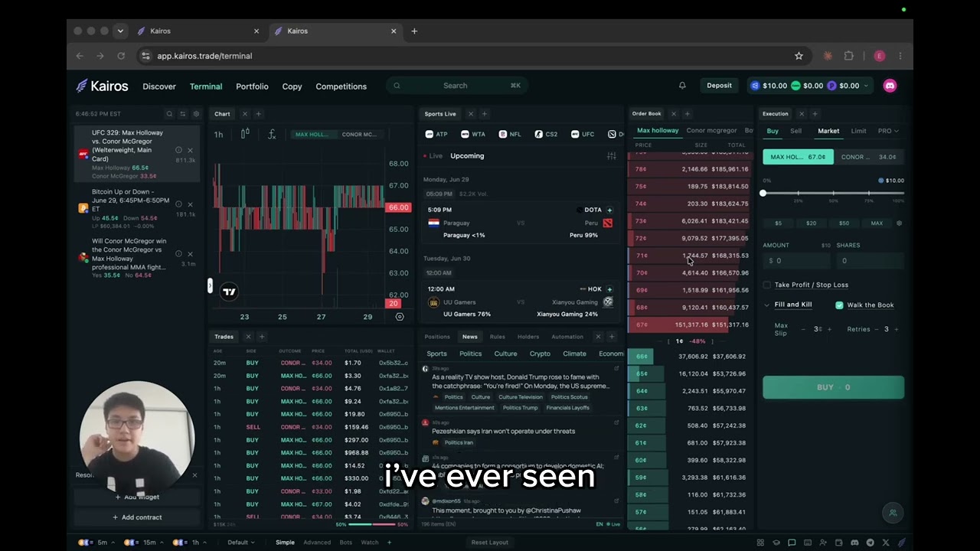
Task: Open the Chrome extensions puzzle icon
Action: point(848,56)
